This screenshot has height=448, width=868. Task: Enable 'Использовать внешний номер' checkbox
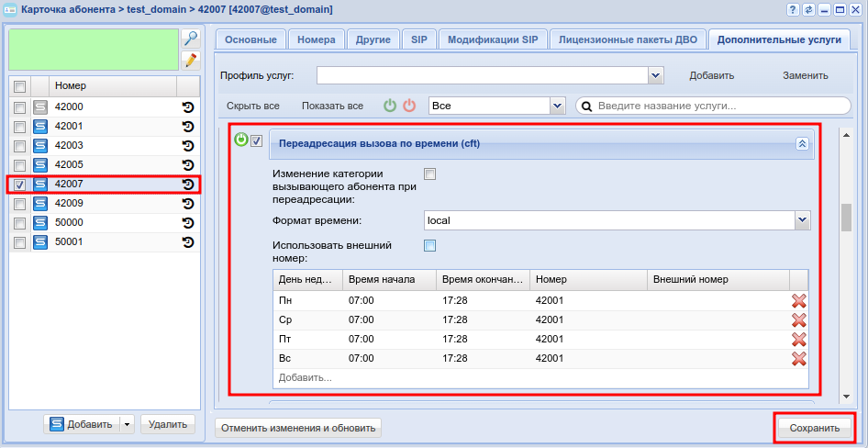(x=429, y=246)
